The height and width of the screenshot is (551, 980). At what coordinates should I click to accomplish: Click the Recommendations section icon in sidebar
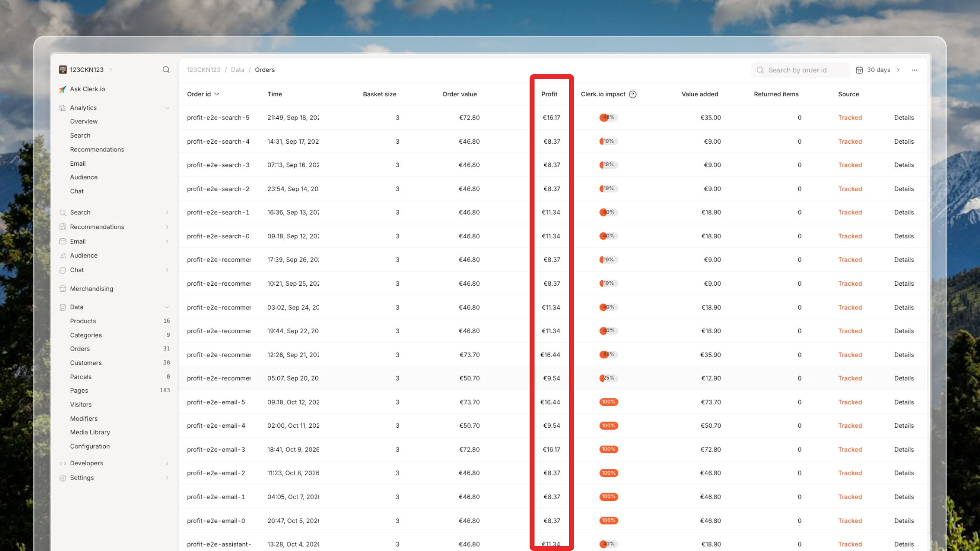point(62,227)
